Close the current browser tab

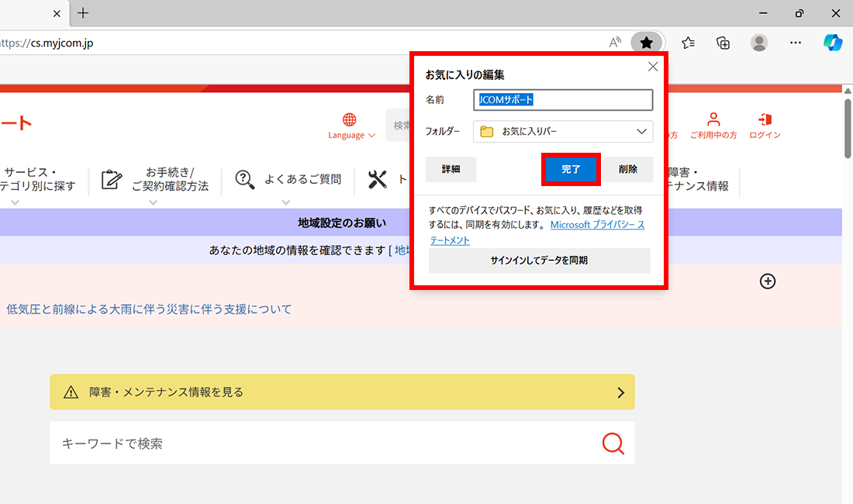[x=57, y=14]
